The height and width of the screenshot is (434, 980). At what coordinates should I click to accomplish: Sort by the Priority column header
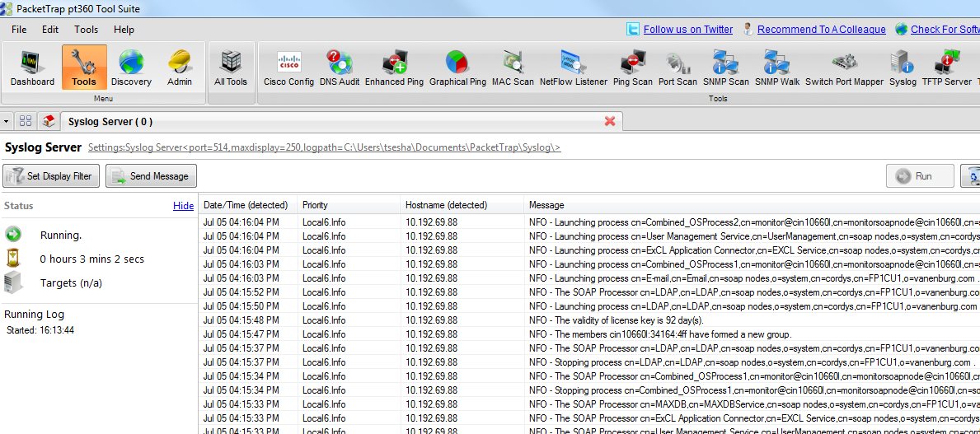point(315,205)
